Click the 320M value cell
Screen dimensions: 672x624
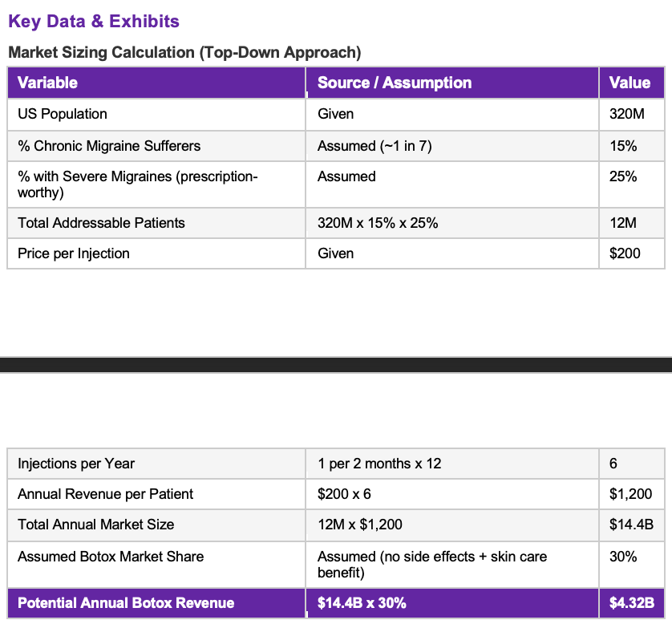[632, 114]
